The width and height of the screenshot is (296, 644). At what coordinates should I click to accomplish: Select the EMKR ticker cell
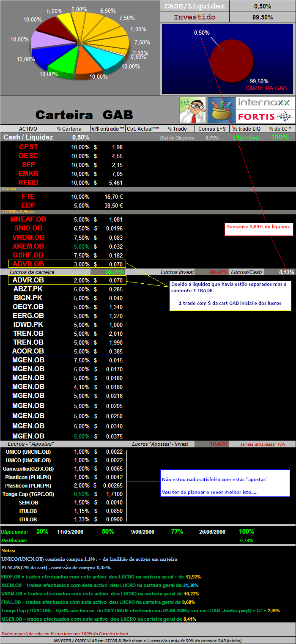28,174
